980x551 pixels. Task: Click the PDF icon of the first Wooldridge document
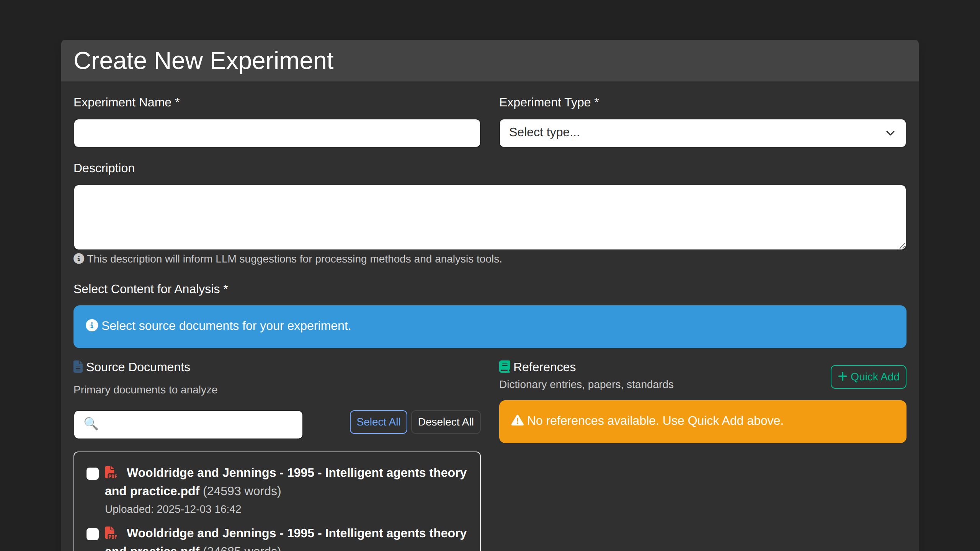click(111, 473)
